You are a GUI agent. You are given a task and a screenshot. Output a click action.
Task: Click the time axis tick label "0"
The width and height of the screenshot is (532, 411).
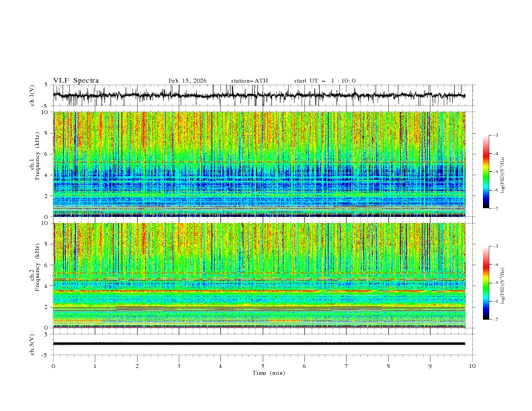pos(53,366)
